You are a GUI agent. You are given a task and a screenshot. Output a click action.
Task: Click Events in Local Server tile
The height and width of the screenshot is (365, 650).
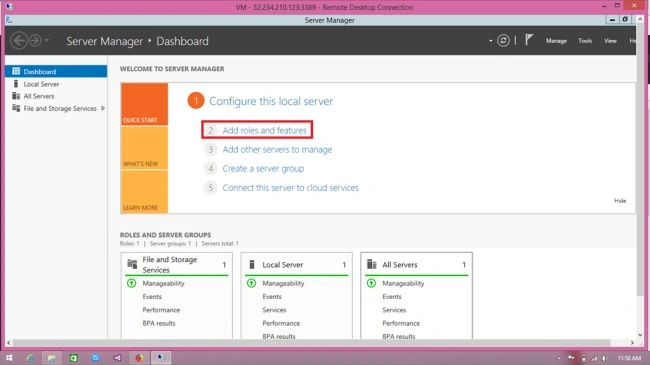pos(272,297)
